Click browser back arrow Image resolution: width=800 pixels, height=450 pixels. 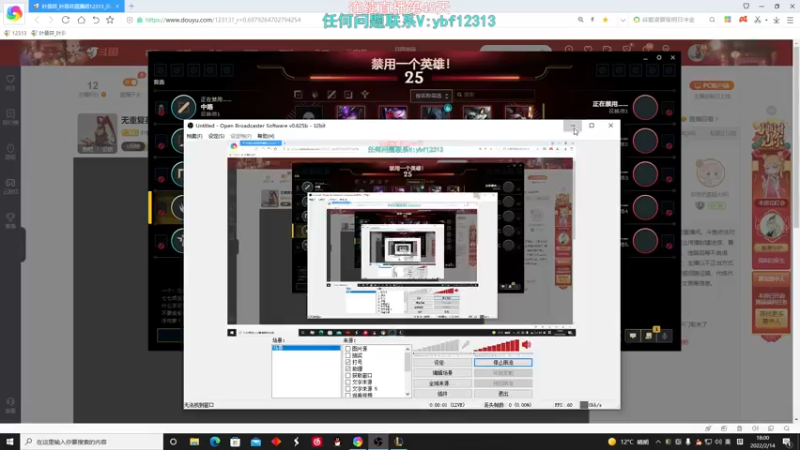(x=37, y=20)
